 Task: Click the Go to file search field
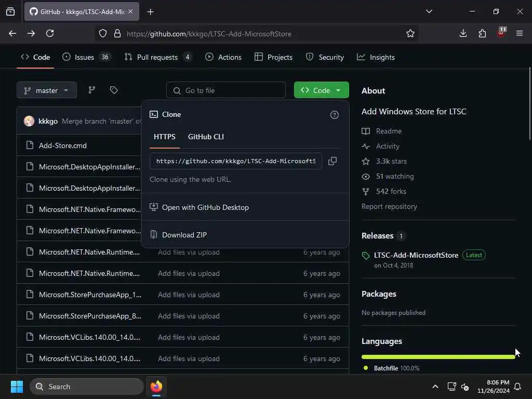point(226,90)
